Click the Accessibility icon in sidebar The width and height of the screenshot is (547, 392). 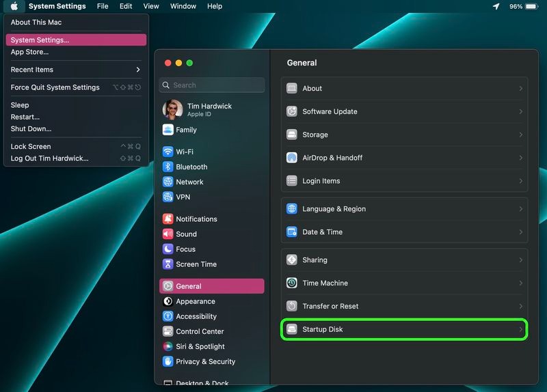point(168,316)
